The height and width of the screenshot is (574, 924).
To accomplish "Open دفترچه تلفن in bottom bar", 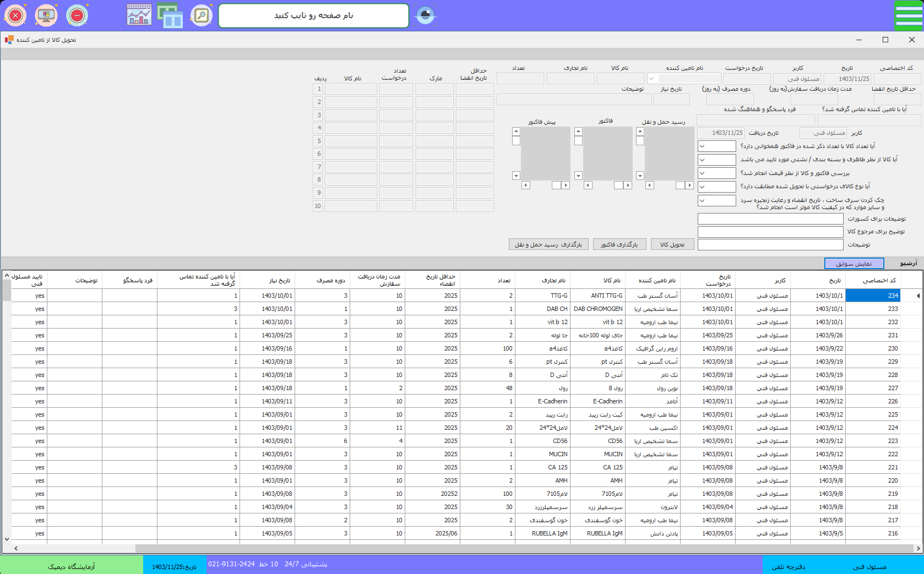I will click(x=788, y=566).
